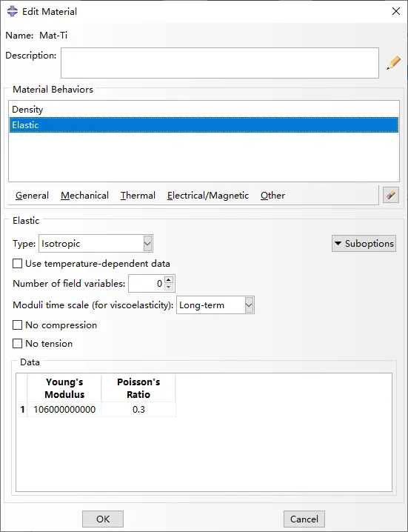
Task: Open the Mechanical menu
Action: click(85, 196)
